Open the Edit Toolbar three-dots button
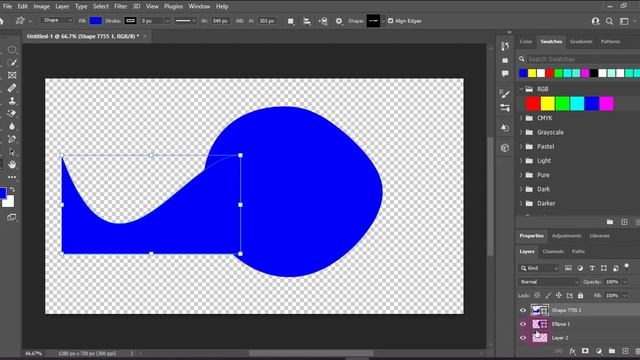 pos(12,177)
